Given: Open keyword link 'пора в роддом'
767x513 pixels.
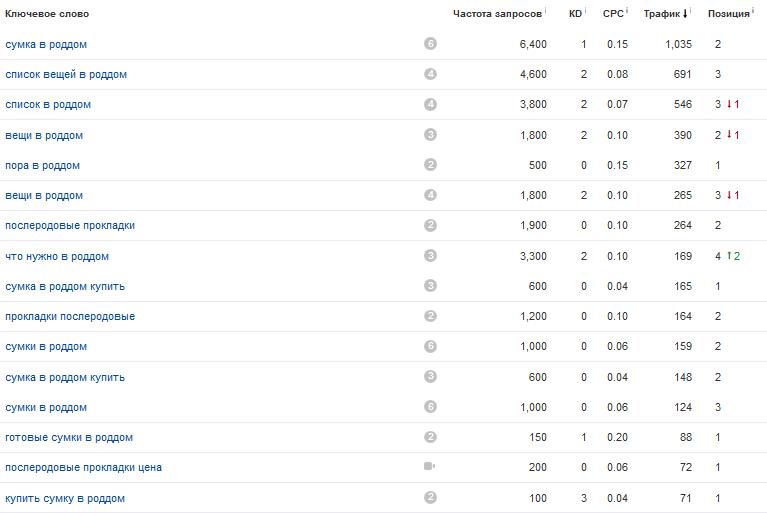Looking at the screenshot, I should coord(43,166).
